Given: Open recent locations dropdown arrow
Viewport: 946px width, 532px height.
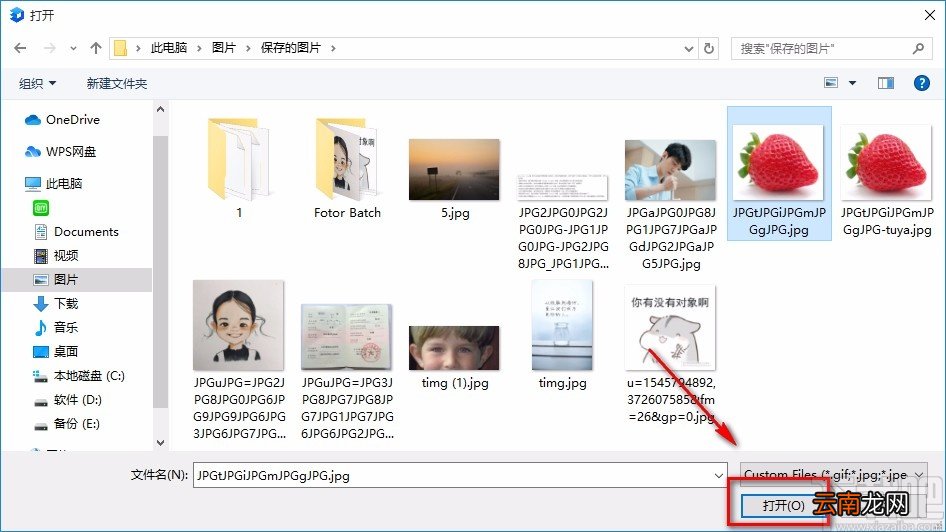Looking at the screenshot, I should 73,49.
